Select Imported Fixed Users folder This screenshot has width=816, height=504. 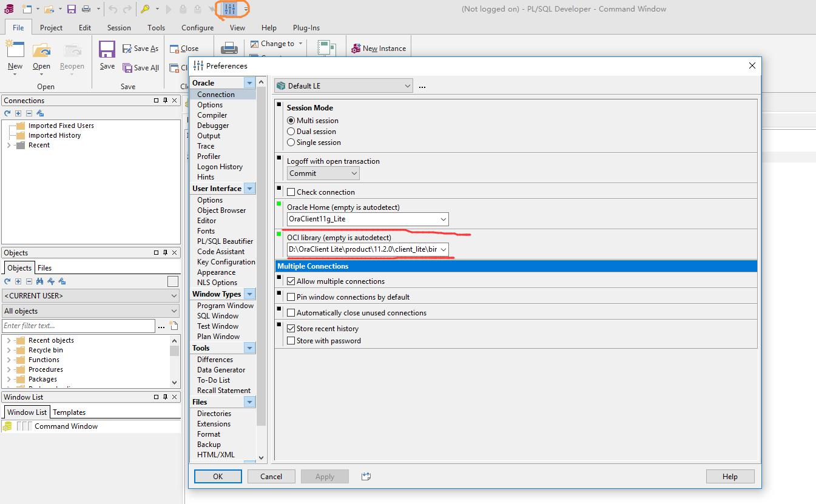61,126
